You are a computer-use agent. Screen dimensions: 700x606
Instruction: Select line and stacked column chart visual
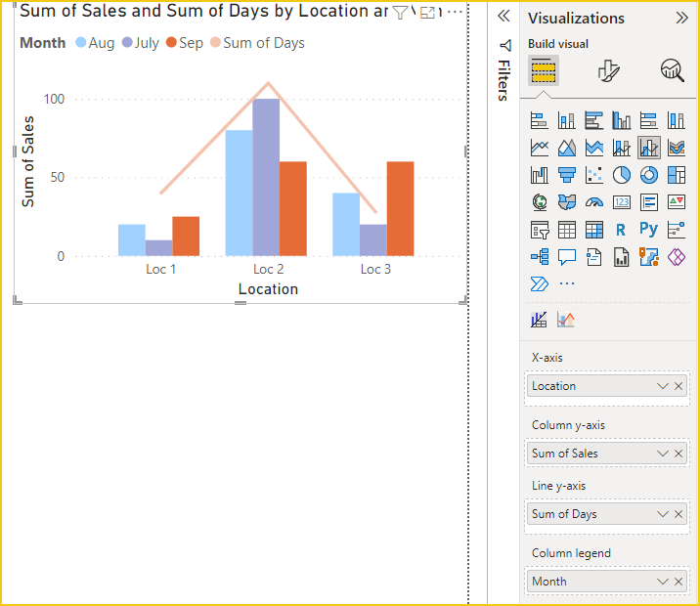tap(622, 148)
